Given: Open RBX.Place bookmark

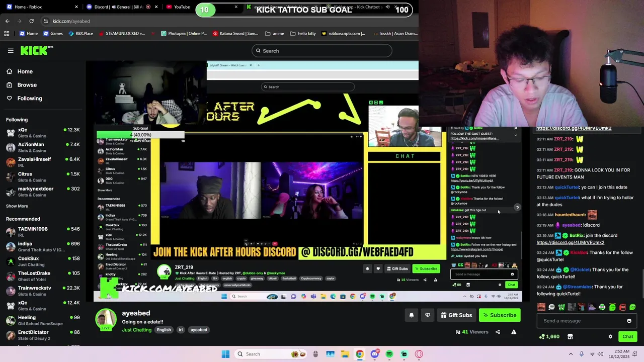Looking at the screenshot, I should pos(80,34).
